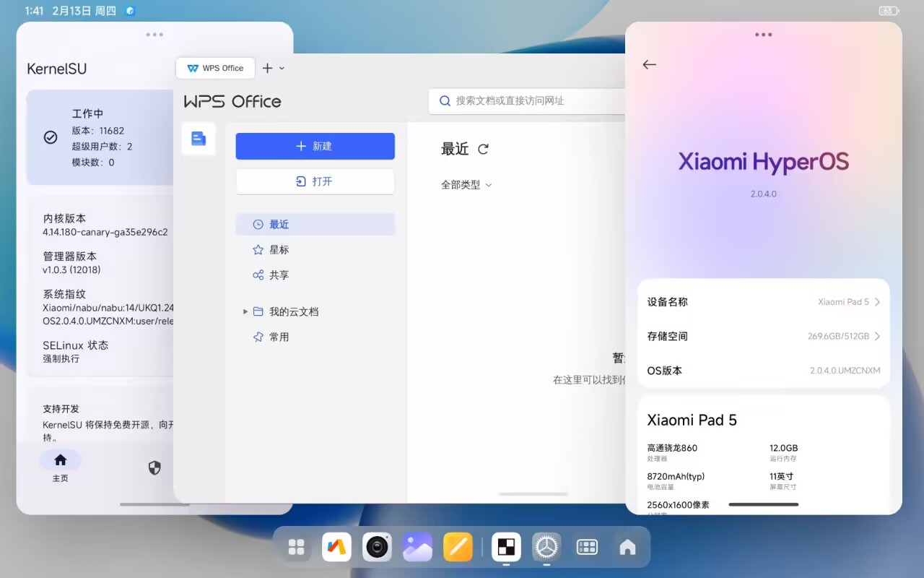This screenshot has width=924, height=578.
Task: Add a new tab with the plus icon
Action: [267, 68]
